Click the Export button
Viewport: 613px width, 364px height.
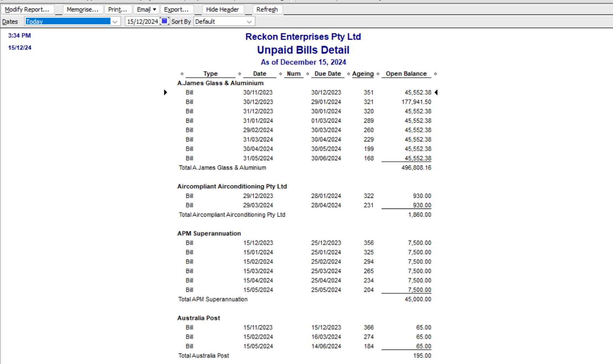(176, 10)
